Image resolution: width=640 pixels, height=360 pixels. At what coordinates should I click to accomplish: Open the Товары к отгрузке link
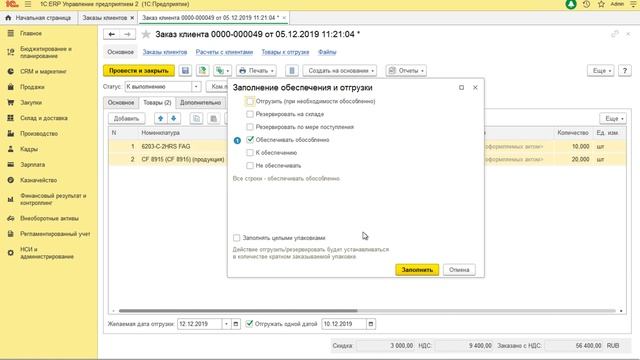click(x=285, y=52)
